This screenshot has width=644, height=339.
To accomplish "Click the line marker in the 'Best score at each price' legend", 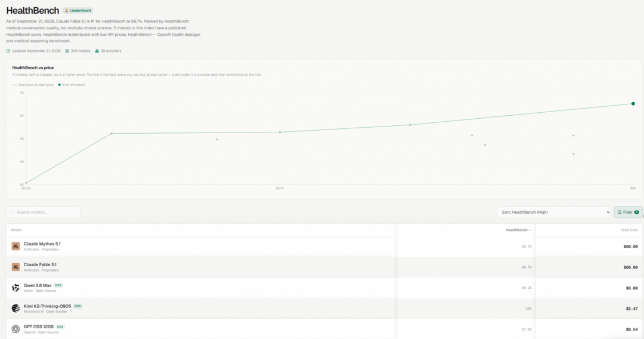I will (x=14, y=85).
